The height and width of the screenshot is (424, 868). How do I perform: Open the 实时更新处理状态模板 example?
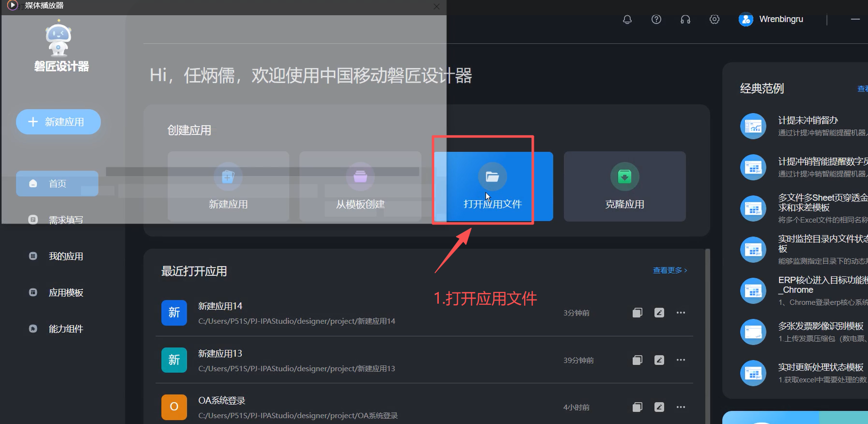click(821, 367)
